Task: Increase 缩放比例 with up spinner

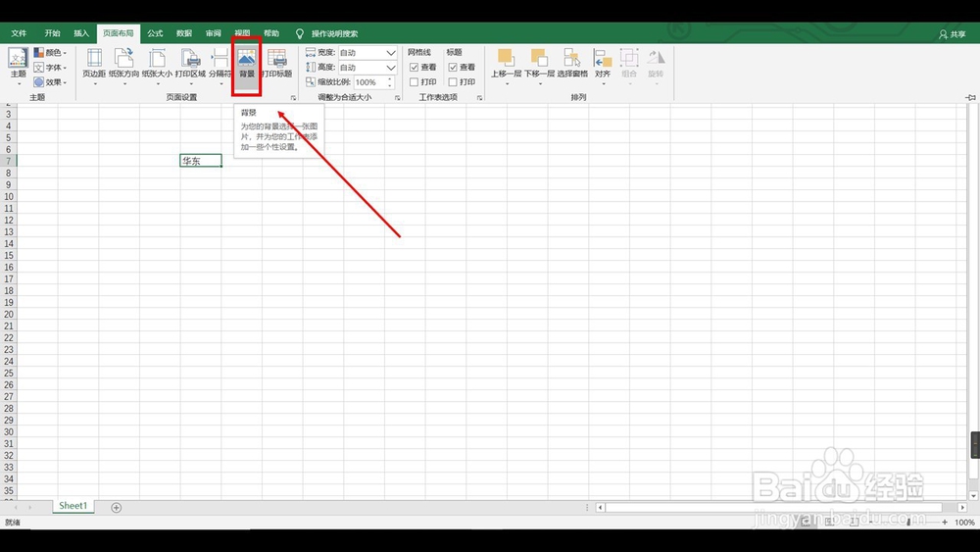Action: coord(390,78)
